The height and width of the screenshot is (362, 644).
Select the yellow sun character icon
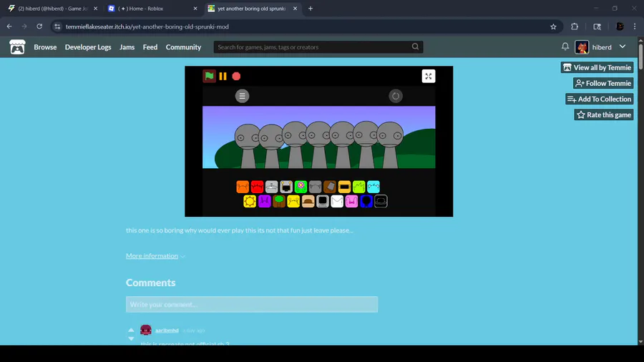[x=250, y=201]
